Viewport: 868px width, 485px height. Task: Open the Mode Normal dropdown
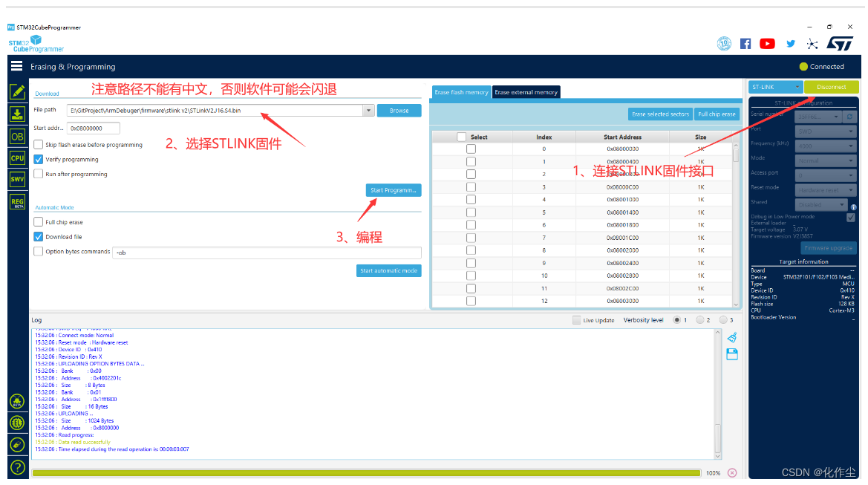[826, 160]
